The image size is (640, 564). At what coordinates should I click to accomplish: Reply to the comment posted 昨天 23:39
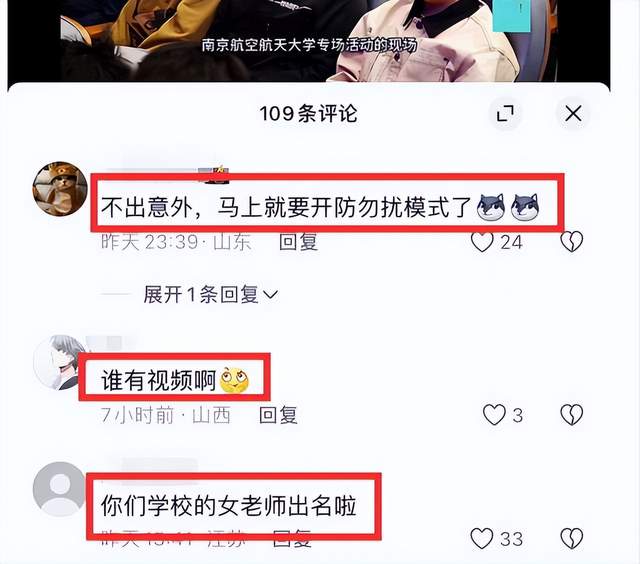click(x=298, y=242)
